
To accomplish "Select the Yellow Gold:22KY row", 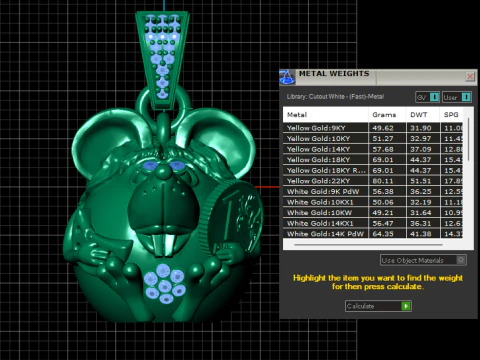I will coord(373,181).
